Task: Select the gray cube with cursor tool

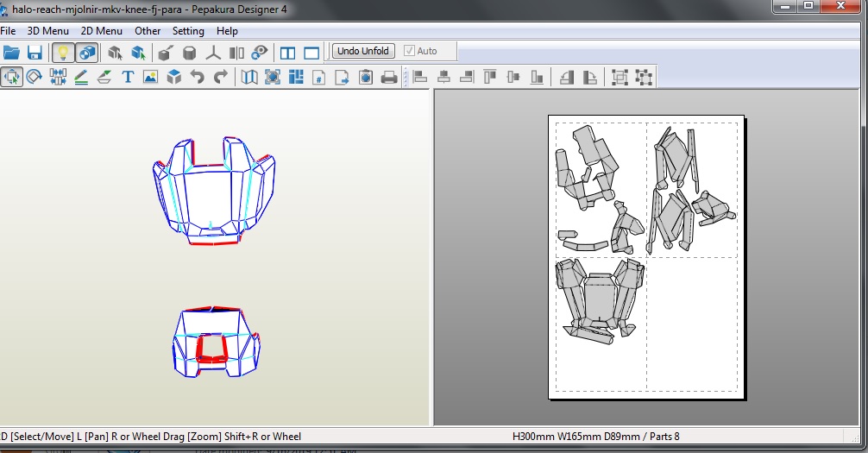Action: 115,53
